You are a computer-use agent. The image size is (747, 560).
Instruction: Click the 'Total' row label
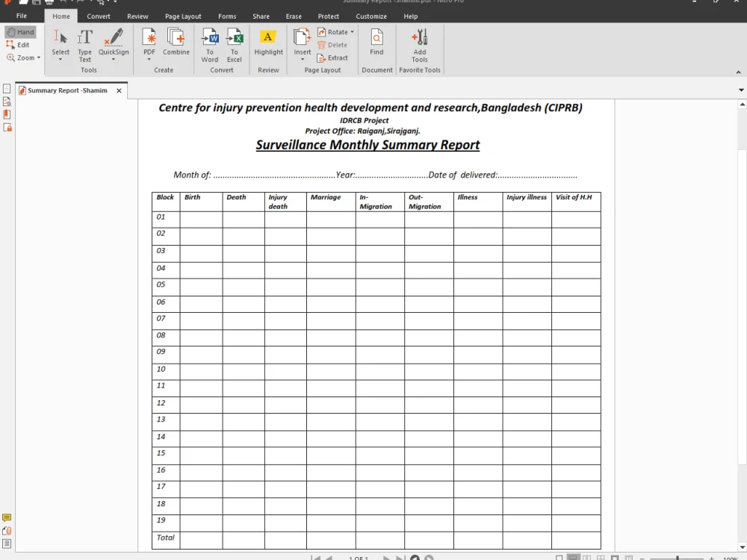click(165, 538)
